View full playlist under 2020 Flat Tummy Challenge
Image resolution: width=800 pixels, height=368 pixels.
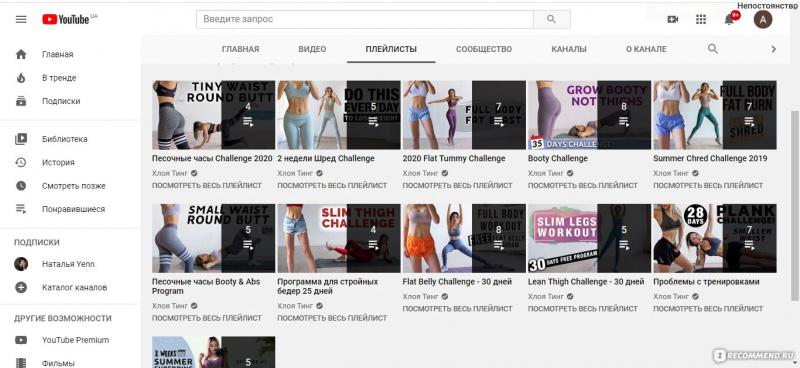[x=457, y=185]
